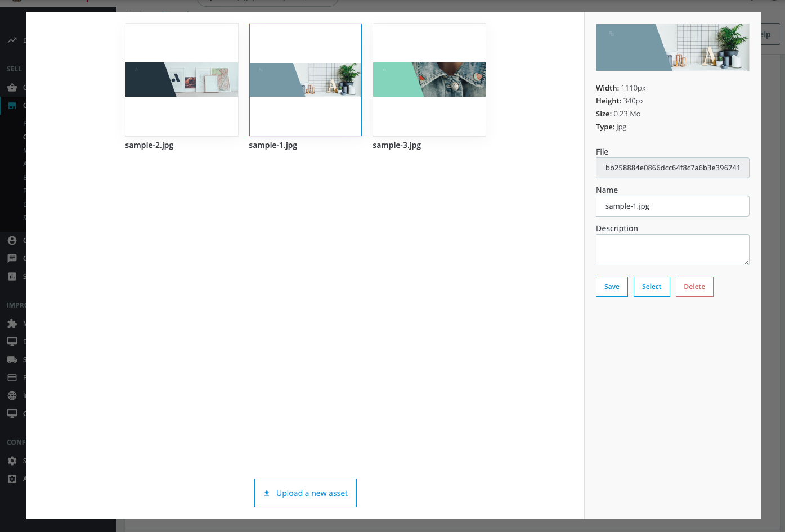Image resolution: width=785 pixels, height=532 pixels.
Task: Click the Dashboard trending-arrow sidebar icon
Action: pos(12,40)
